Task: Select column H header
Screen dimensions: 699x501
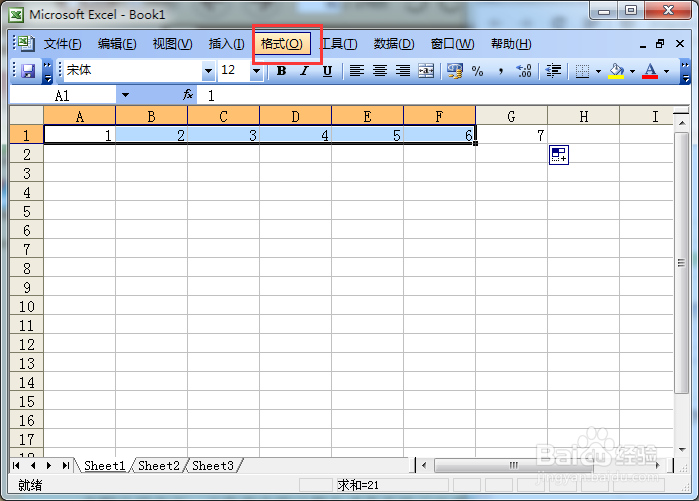Action: [584, 117]
